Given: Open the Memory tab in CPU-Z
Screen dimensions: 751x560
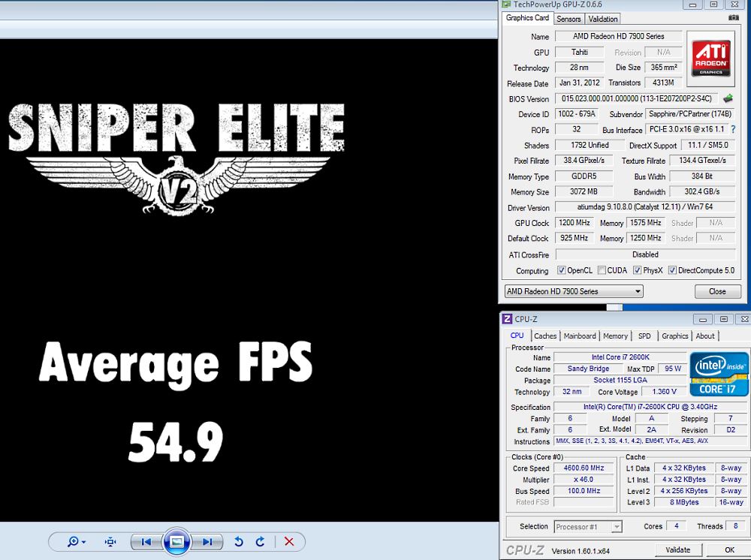Looking at the screenshot, I should (615, 336).
